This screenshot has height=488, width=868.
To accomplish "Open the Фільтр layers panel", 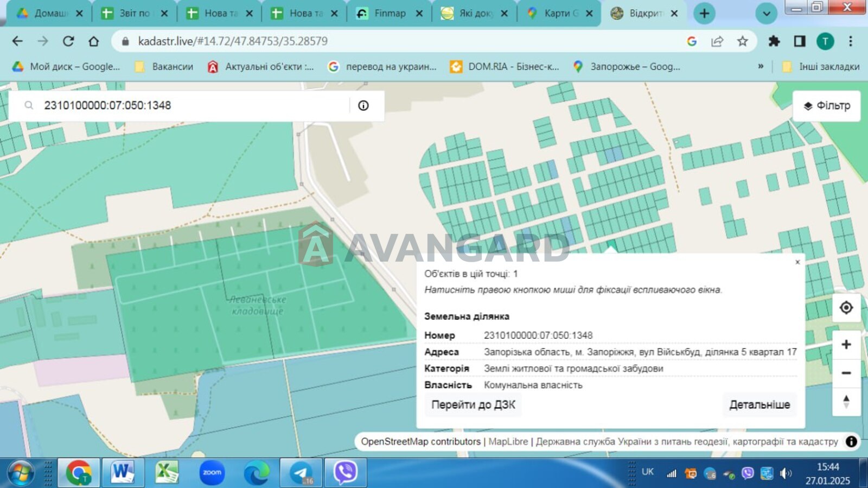I will click(826, 106).
